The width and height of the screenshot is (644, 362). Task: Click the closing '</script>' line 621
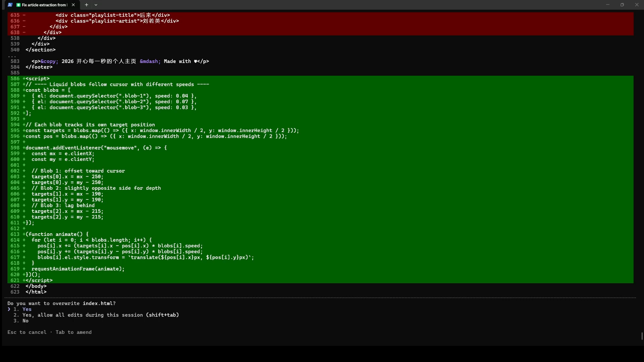point(39,281)
